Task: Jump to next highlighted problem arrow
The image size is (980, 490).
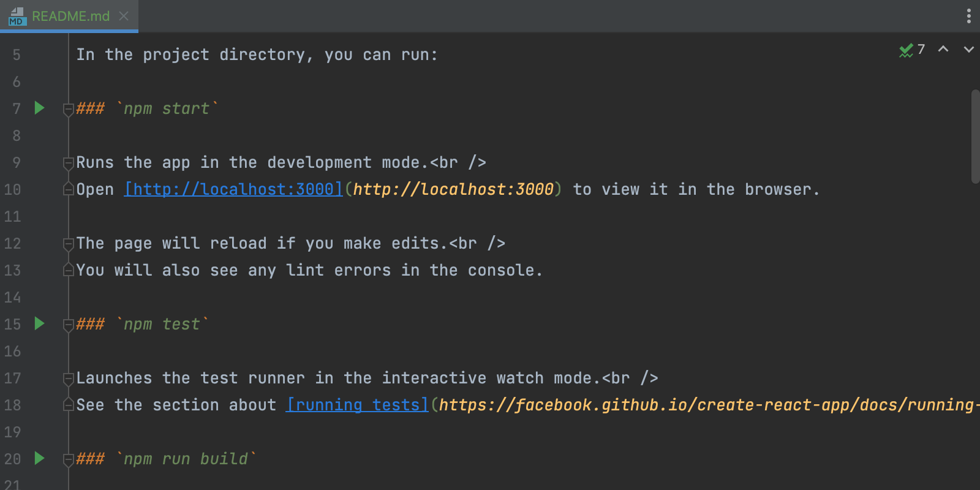Action: point(968,50)
